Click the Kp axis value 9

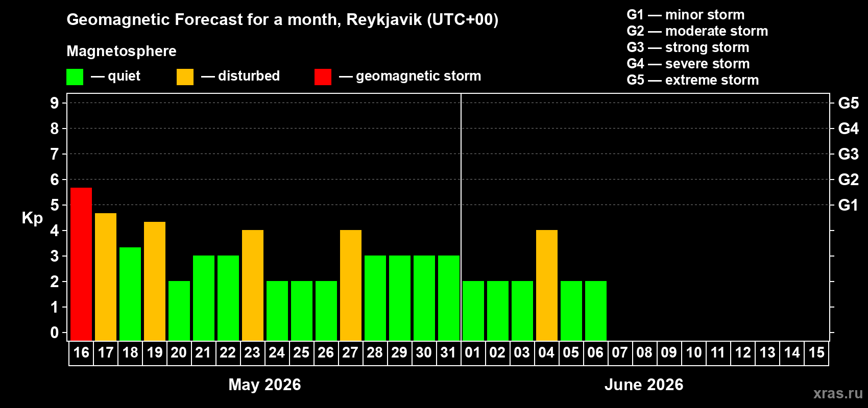click(x=55, y=103)
